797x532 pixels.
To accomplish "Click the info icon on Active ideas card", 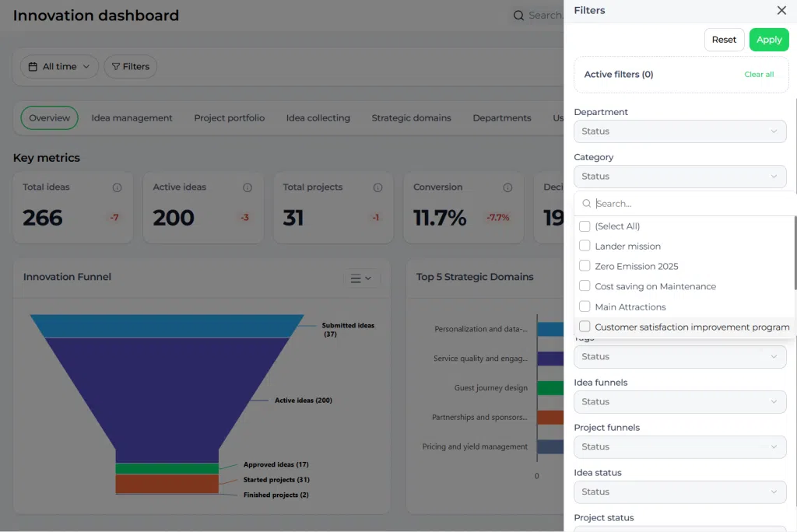I will [248, 187].
